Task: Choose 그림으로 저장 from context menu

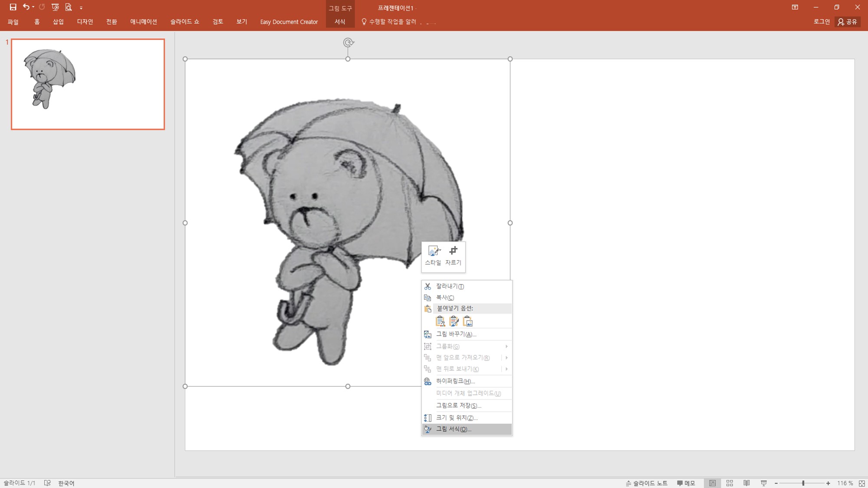Action: click(467, 405)
